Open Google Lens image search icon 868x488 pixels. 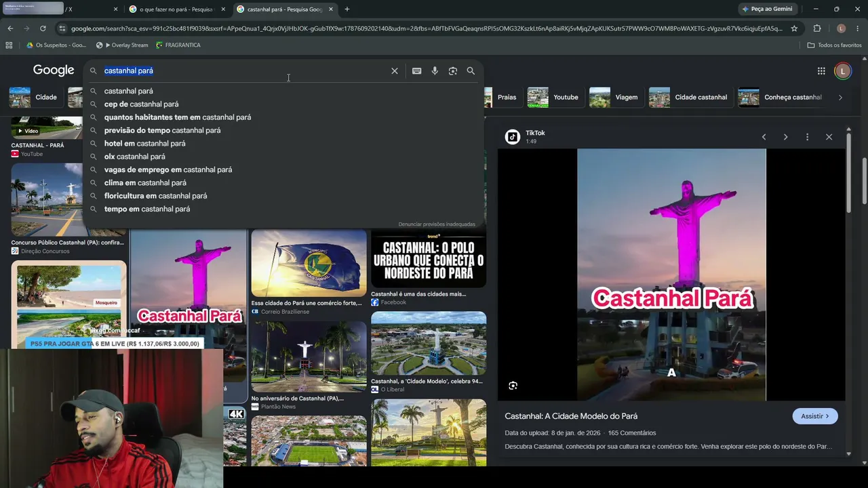[453, 70]
